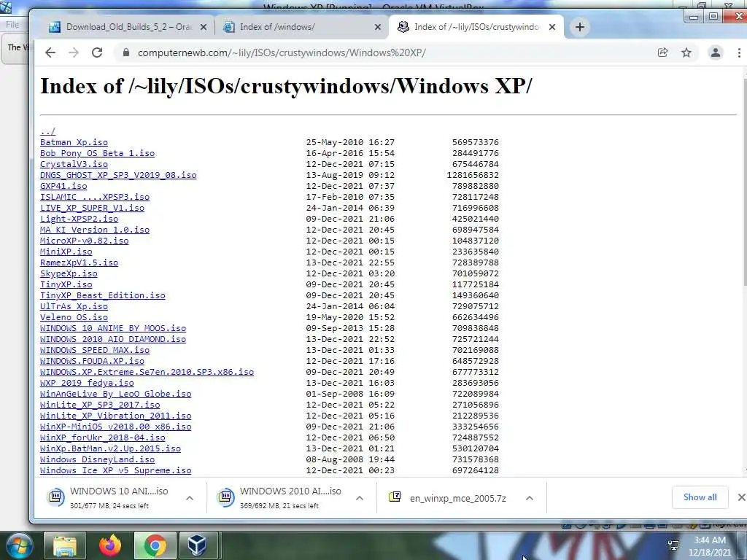Close the Index of /~lily/ISOs/crustywindows tab
This screenshot has height=560, width=747.
click(552, 27)
